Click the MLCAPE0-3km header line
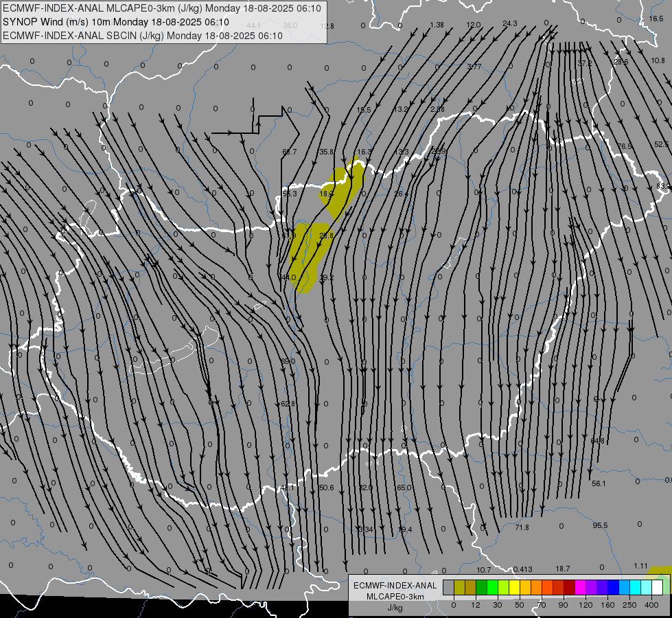The image size is (672, 618). pyautogui.click(x=161, y=8)
